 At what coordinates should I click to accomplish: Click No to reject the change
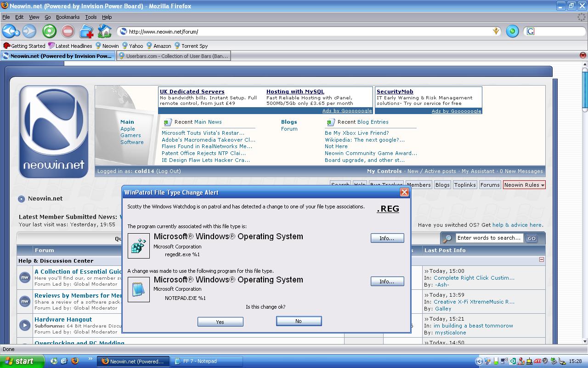(x=299, y=321)
